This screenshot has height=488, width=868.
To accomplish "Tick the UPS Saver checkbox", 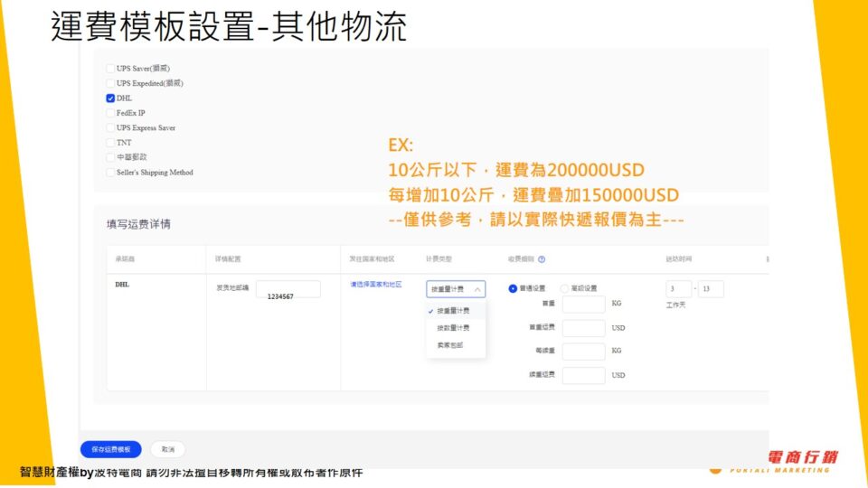I will [x=110, y=69].
